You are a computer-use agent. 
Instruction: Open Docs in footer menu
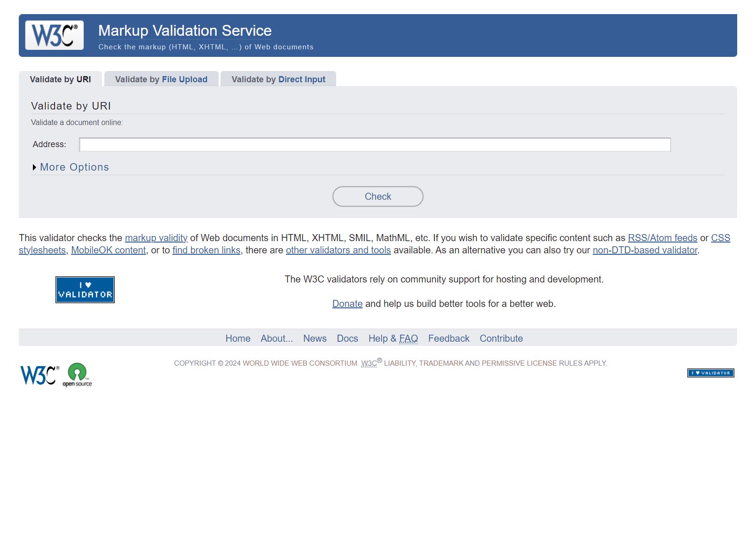click(x=347, y=338)
